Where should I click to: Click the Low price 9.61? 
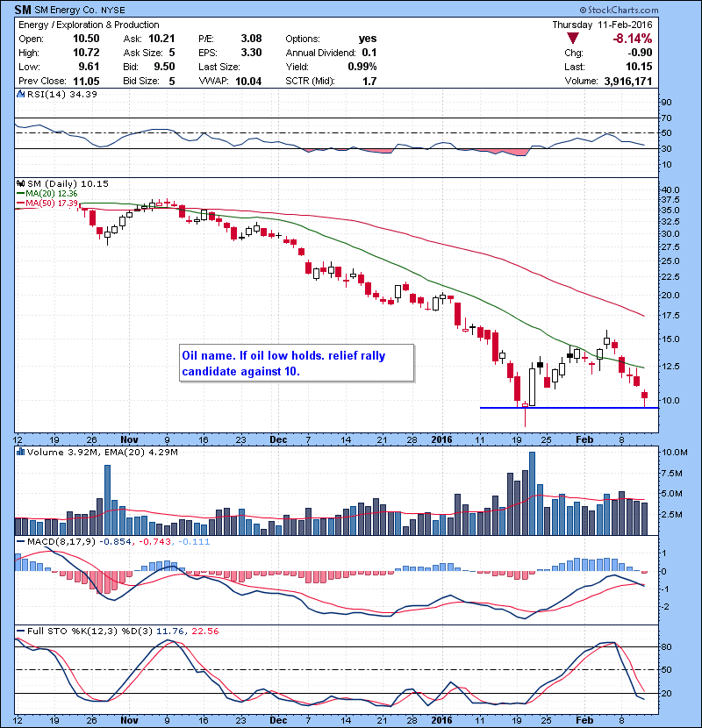click(x=89, y=67)
